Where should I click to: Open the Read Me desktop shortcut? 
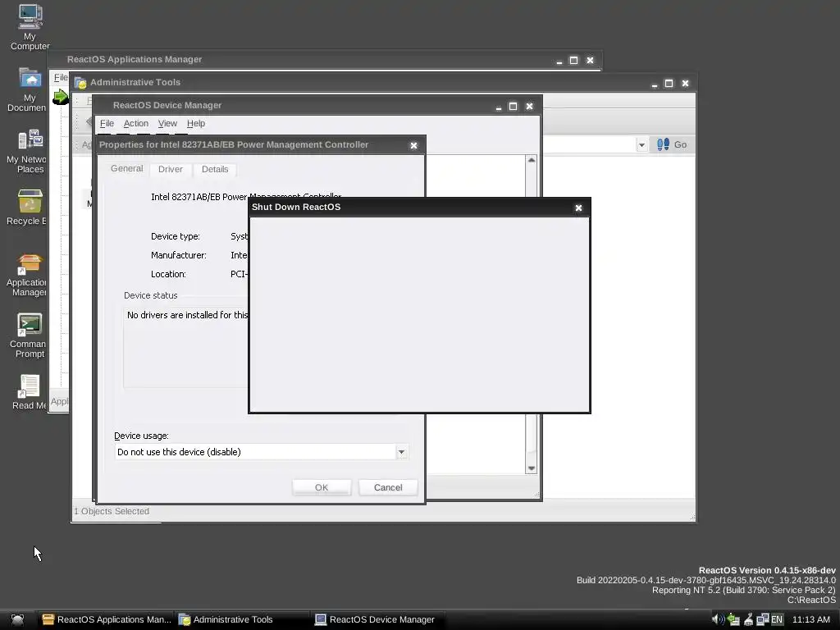pyautogui.click(x=29, y=392)
